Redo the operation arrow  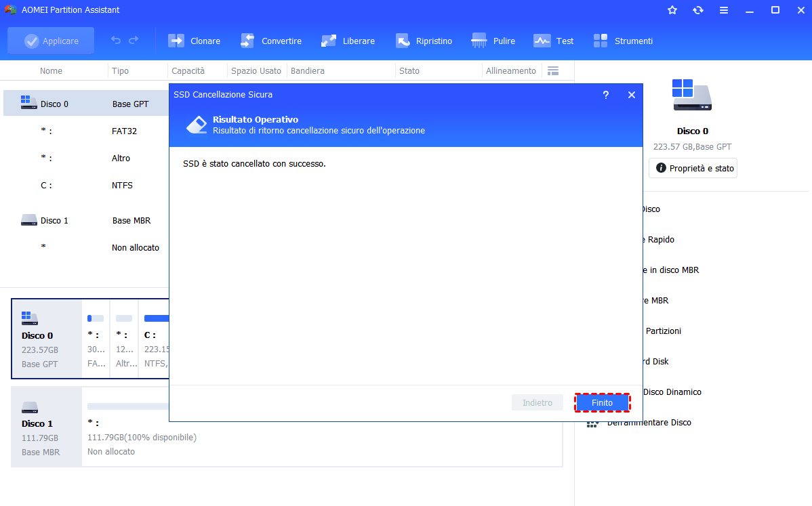tap(134, 41)
